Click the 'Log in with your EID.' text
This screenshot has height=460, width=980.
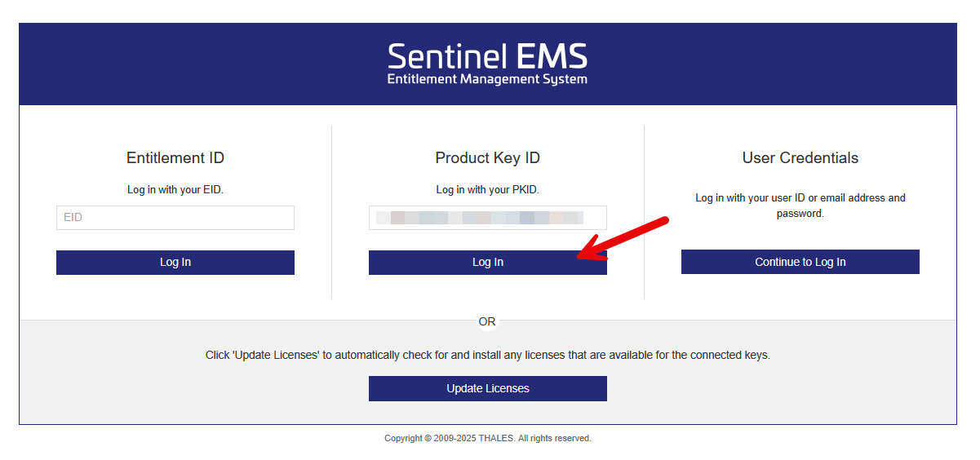(175, 190)
